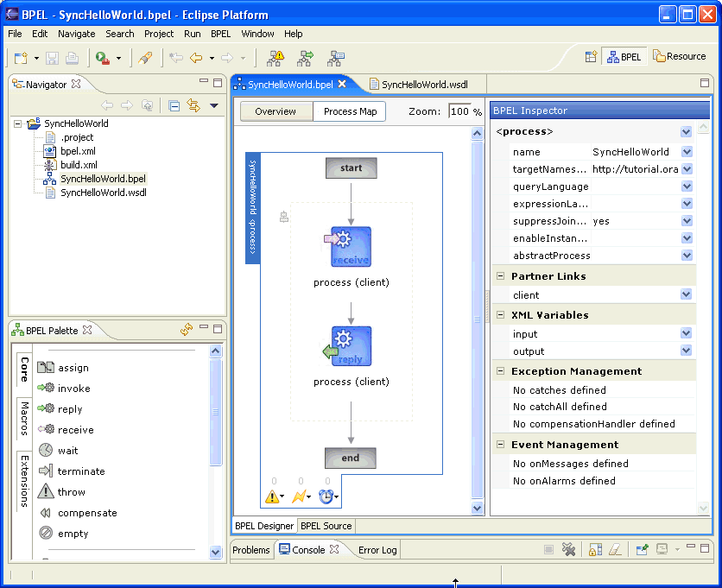Select the receive activity node in diagram

(351, 247)
